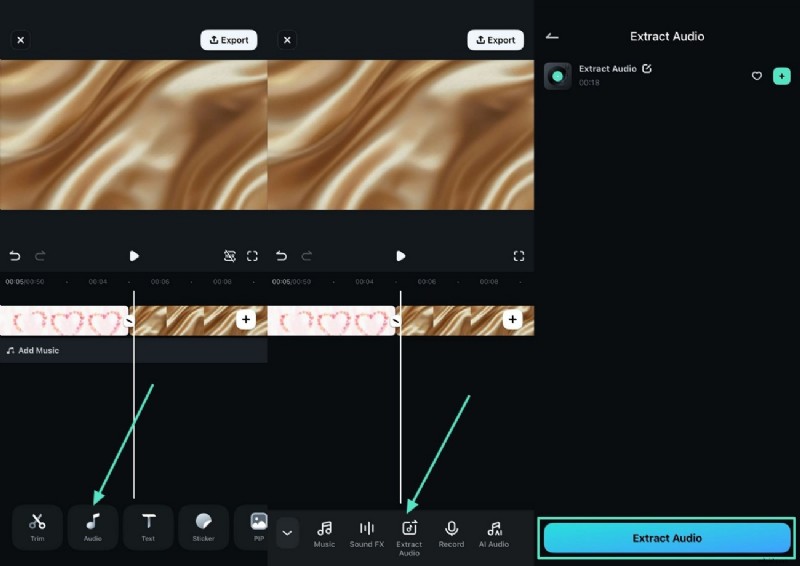Click the video preview in middle panel
The image size is (800, 566).
401,135
